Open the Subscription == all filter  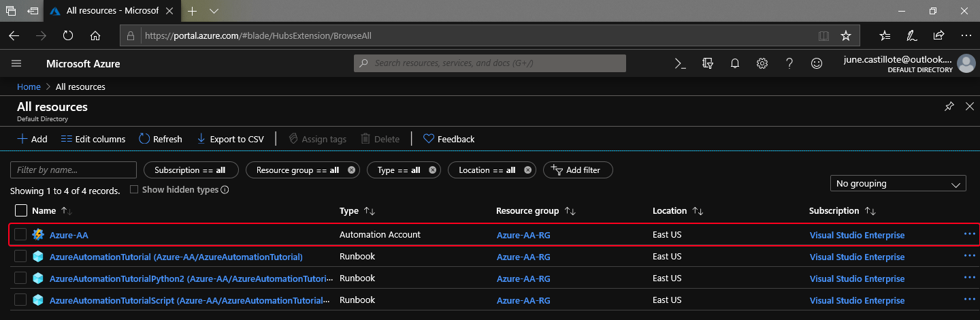click(x=190, y=170)
